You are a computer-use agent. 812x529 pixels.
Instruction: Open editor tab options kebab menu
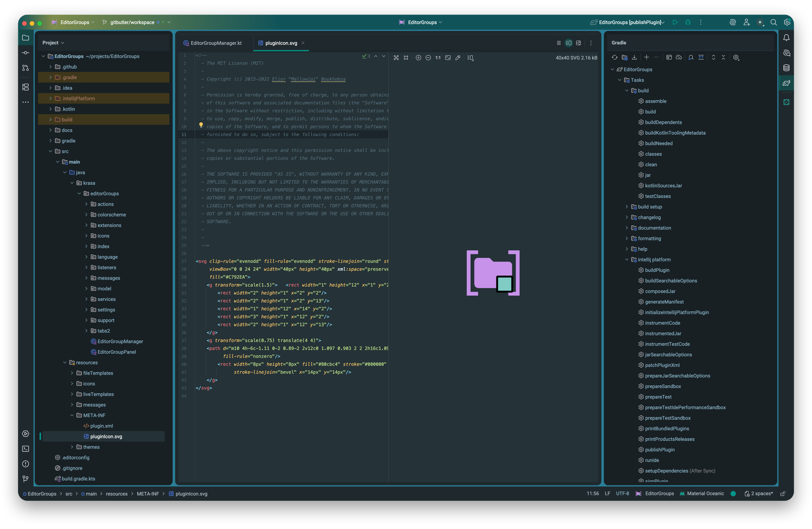pyautogui.click(x=591, y=43)
